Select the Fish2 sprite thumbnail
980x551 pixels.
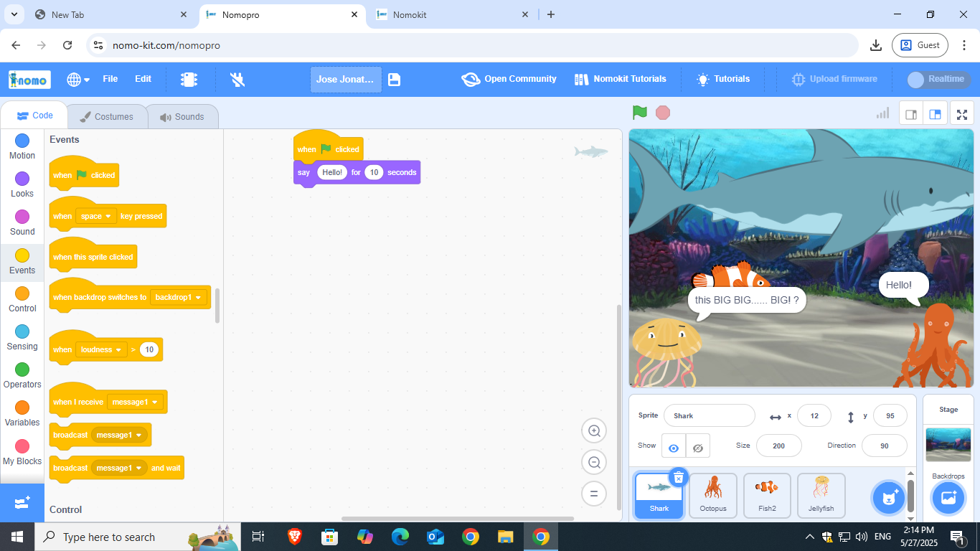[767, 495]
